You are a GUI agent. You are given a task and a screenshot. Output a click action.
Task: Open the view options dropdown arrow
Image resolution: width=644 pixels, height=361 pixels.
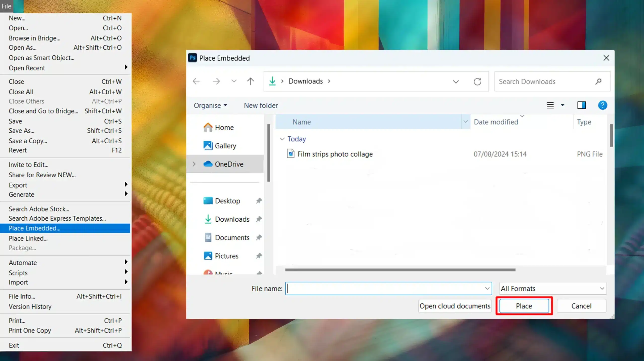[x=562, y=105]
